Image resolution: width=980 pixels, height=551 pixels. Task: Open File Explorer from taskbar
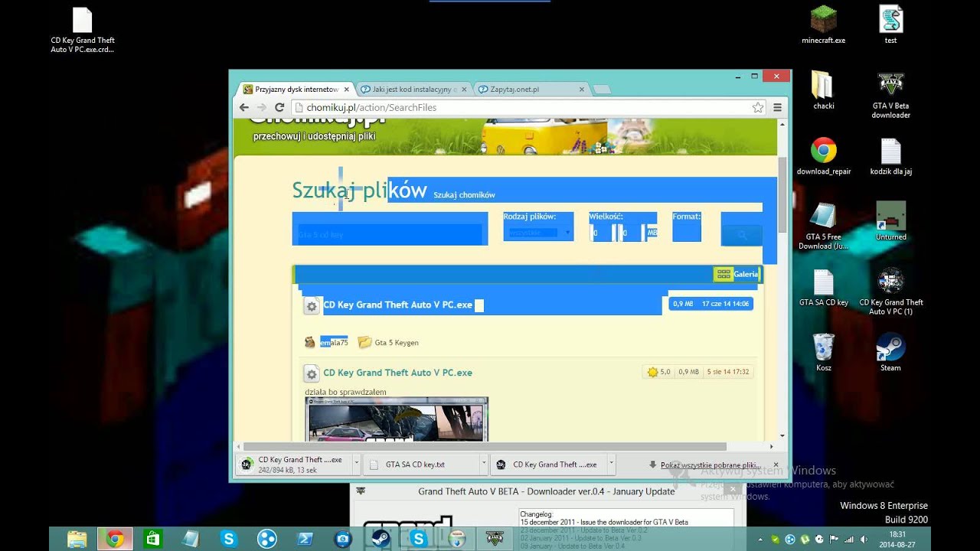(x=77, y=539)
